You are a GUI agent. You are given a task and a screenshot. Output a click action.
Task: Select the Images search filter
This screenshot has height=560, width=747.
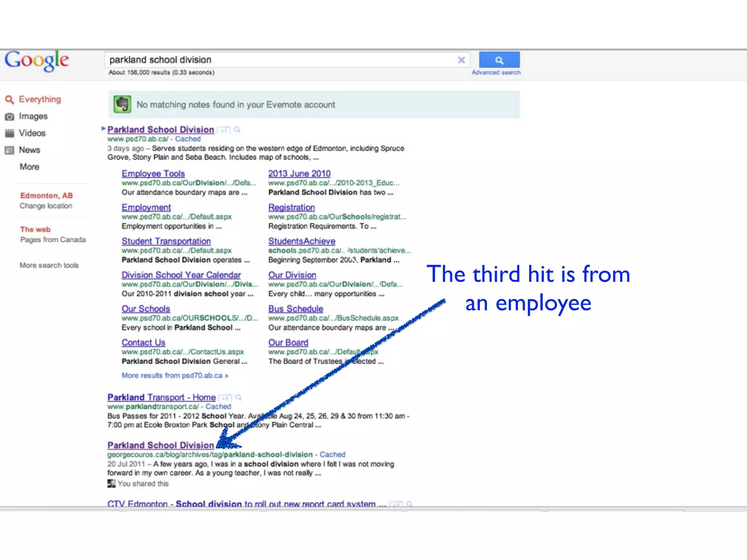coord(33,116)
